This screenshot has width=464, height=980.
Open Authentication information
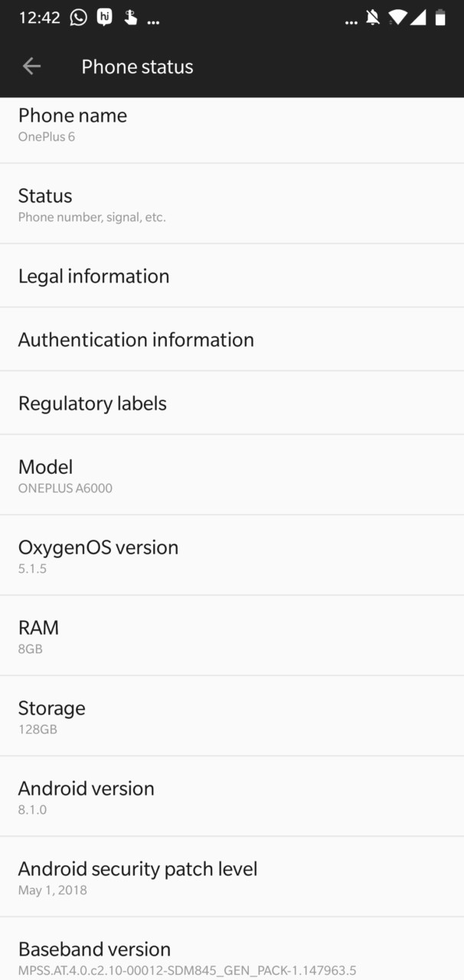[x=231, y=339]
